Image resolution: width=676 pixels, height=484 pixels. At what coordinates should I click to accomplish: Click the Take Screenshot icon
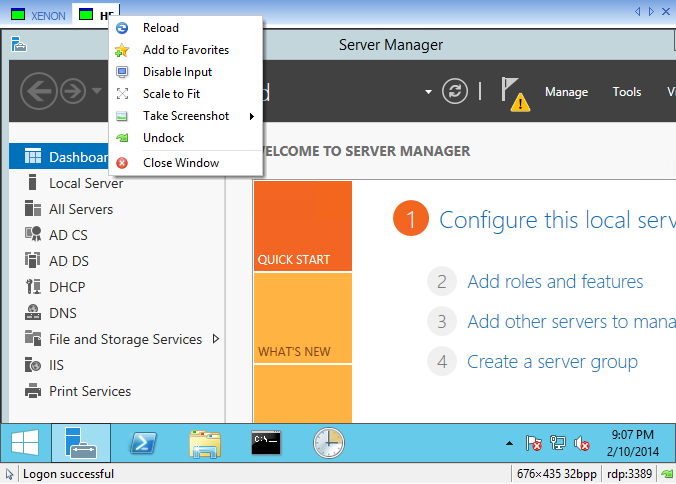coord(122,116)
